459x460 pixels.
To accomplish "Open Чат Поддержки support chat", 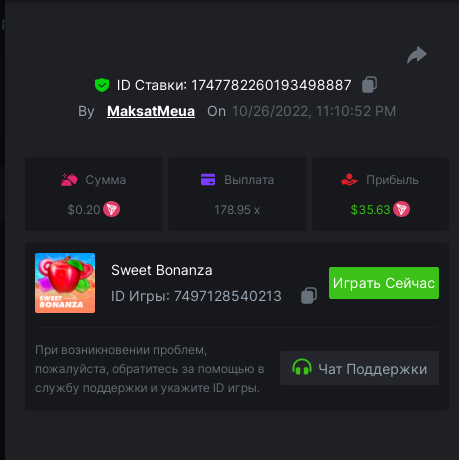I will pyautogui.click(x=359, y=368).
